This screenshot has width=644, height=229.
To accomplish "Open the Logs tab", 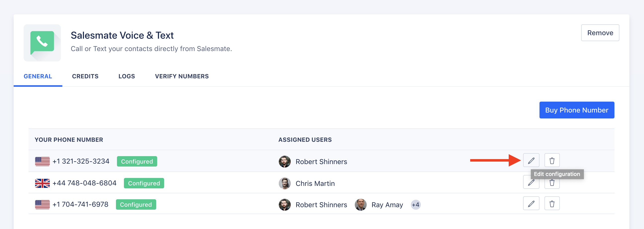I will point(127,76).
